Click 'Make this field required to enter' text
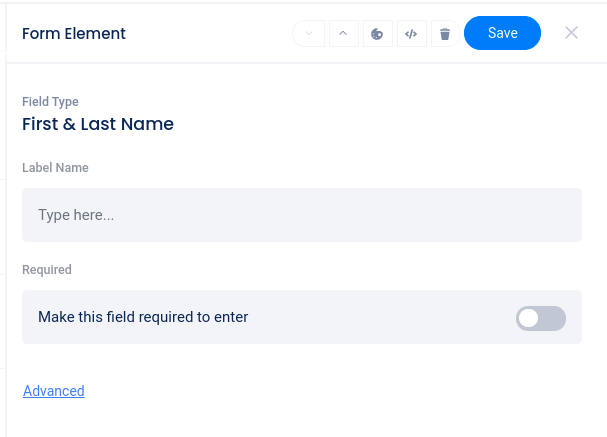The image size is (607, 437). pos(143,317)
